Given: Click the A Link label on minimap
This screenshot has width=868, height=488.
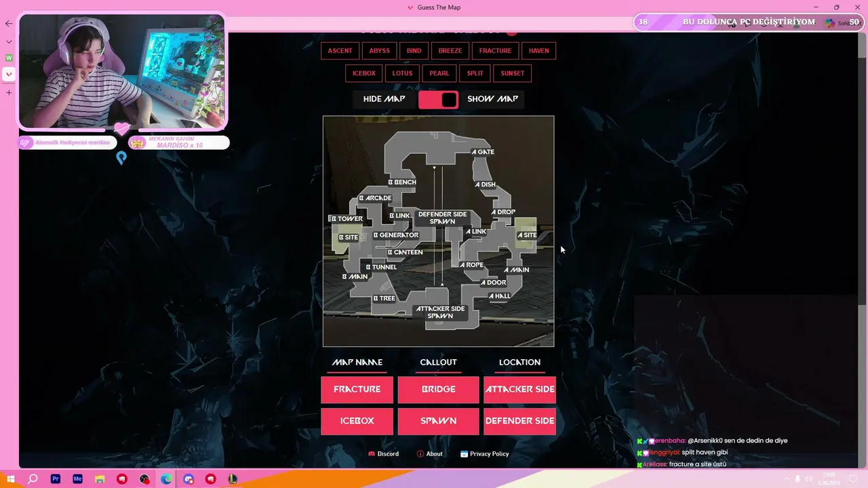Looking at the screenshot, I should pos(475,232).
